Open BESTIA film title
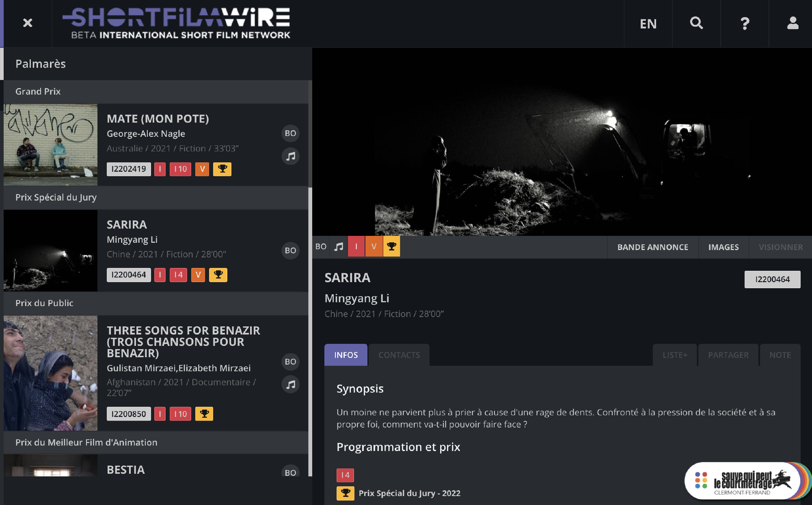The height and width of the screenshot is (505, 812). click(125, 470)
